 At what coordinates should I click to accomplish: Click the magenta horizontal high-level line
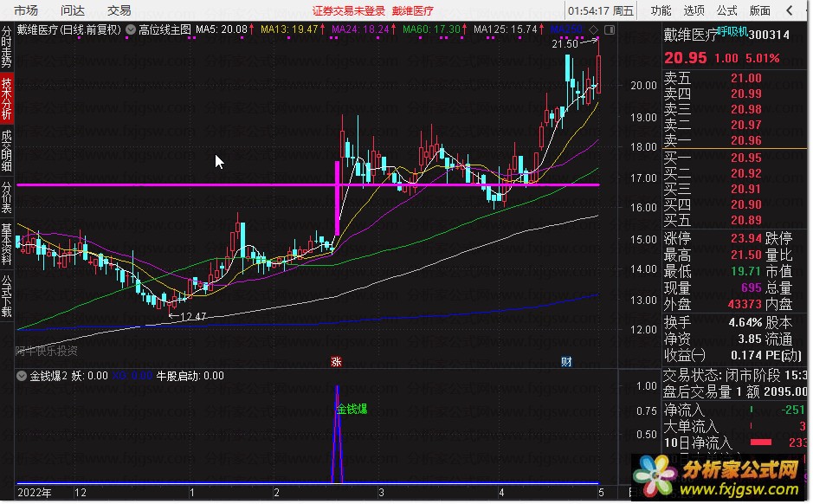click(x=308, y=184)
